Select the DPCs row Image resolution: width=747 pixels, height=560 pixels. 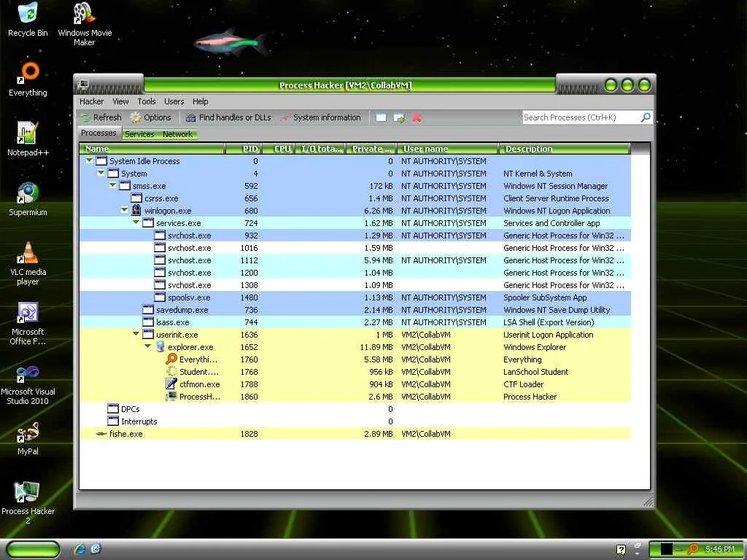355,408
